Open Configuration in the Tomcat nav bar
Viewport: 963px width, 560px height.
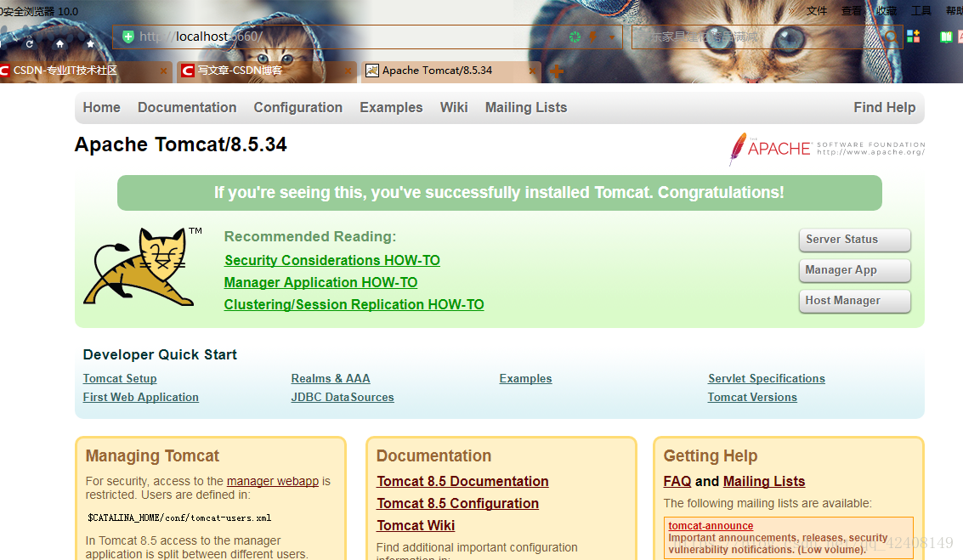click(x=298, y=107)
